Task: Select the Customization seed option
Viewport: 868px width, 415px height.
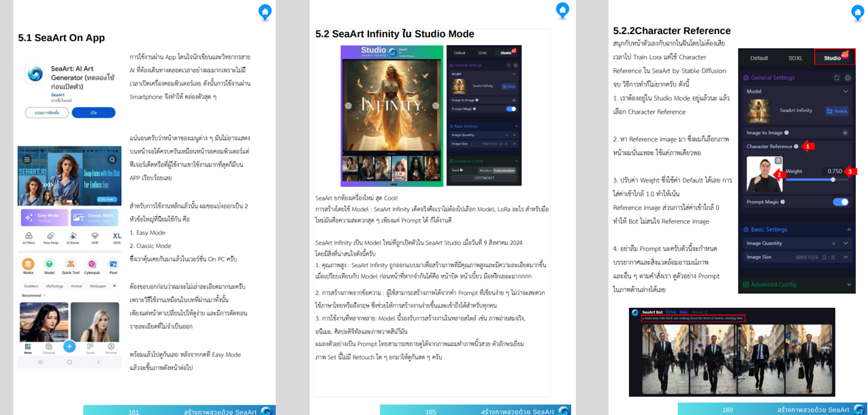Action: 504,170
